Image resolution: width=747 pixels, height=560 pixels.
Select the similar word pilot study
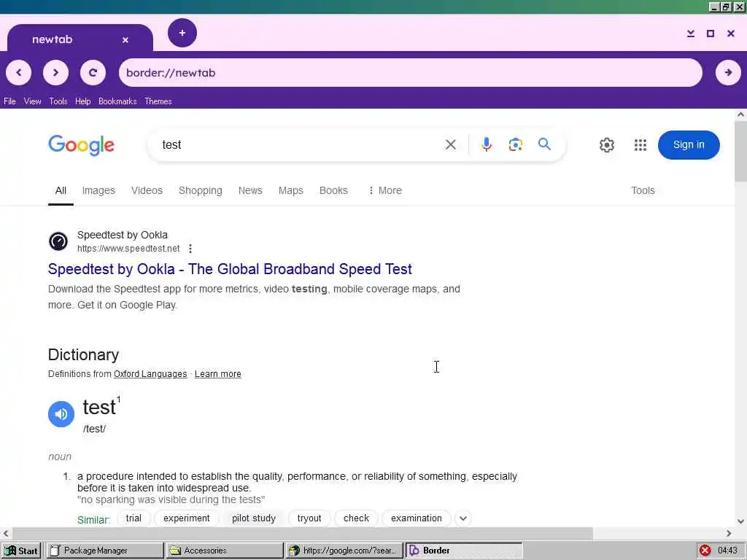click(x=253, y=518)
